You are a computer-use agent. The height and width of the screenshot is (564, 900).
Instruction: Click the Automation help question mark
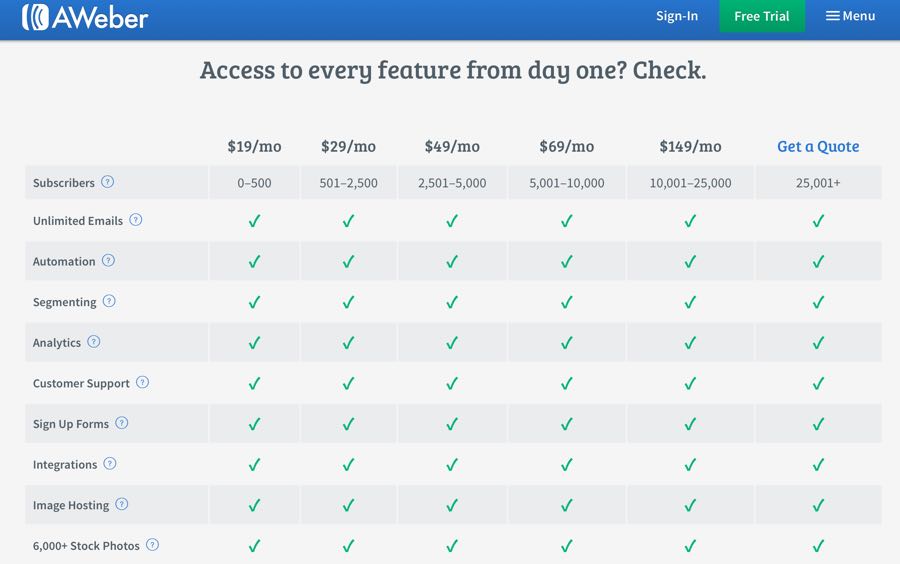point(108,260)
